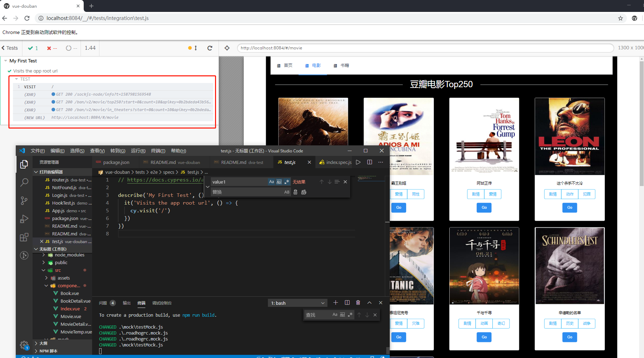The height and width of the screenshot is (358, 644).
Task: Toggle Match Whole Word in editor find
Action: (279, 182)
